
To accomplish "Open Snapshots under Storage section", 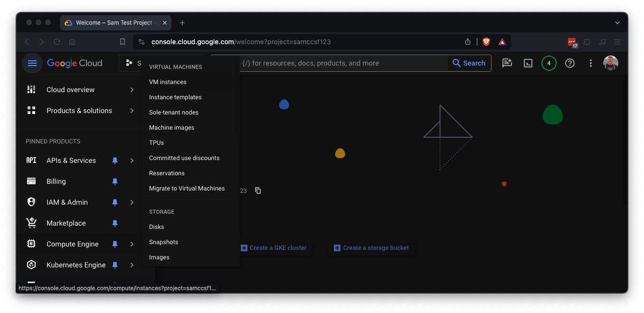I will click(163, 242).
